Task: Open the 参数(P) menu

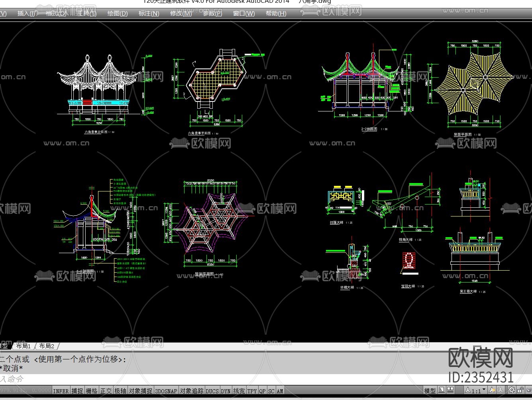Action: (212, 13)
